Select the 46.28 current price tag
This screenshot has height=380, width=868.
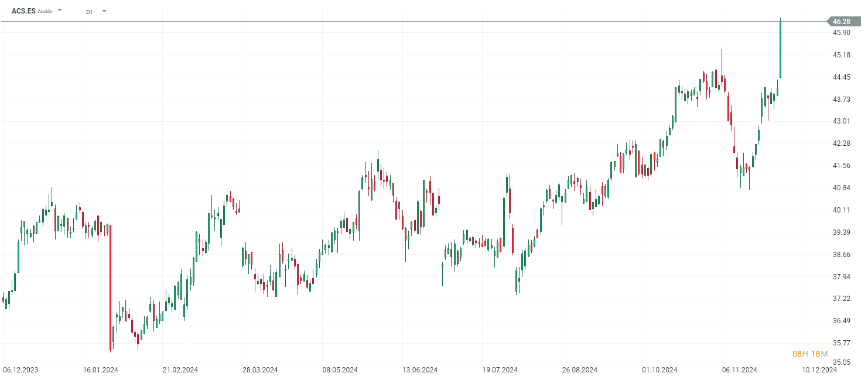[x=842, y=22]
